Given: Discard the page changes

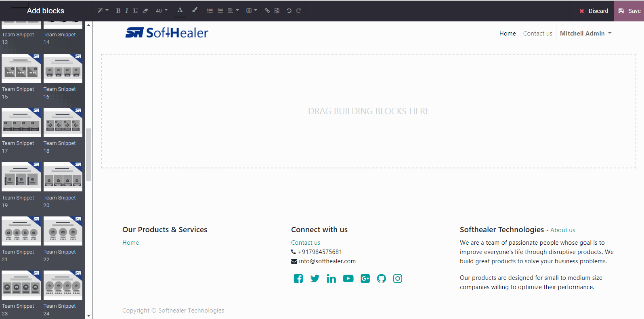Looking at the screenshot, I should (594, 11).
